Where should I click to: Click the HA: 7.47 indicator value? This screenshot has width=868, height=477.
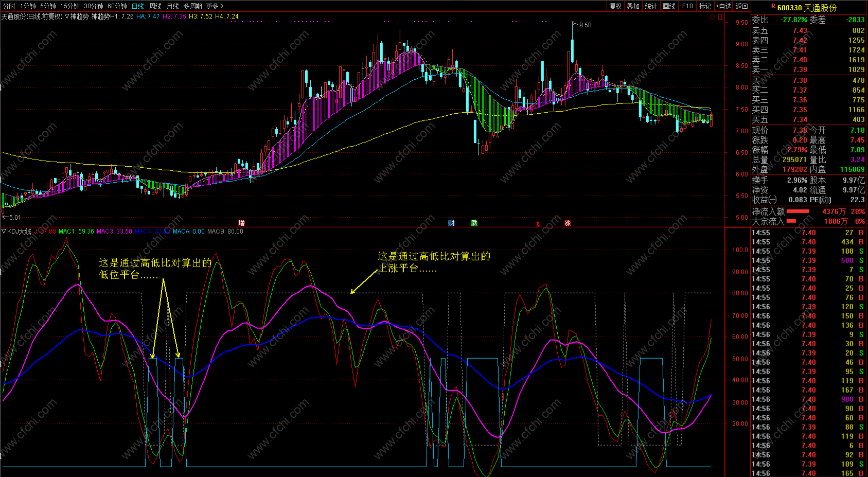(148, 16)
